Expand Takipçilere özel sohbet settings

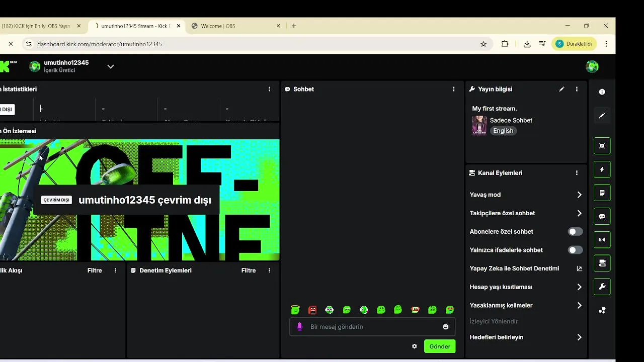[x=526, y=213]
